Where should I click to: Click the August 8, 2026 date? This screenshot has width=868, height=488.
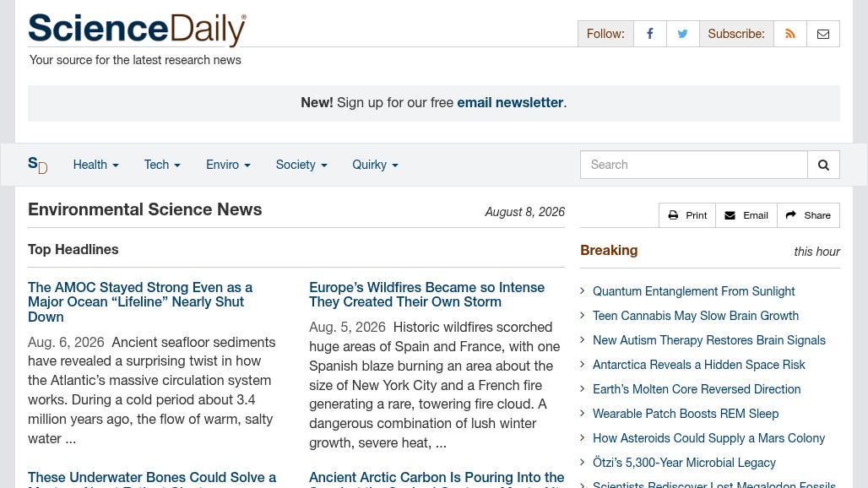[525, 212]
